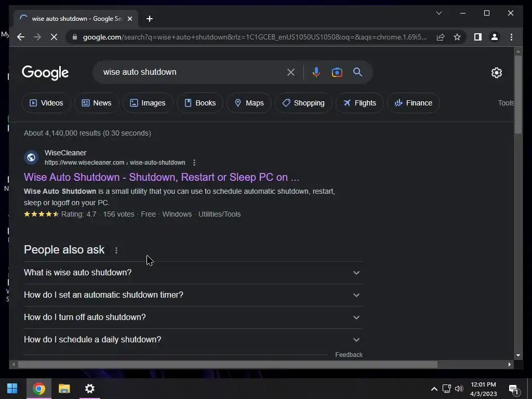Open the Windows Start menu

click(12, 389)
